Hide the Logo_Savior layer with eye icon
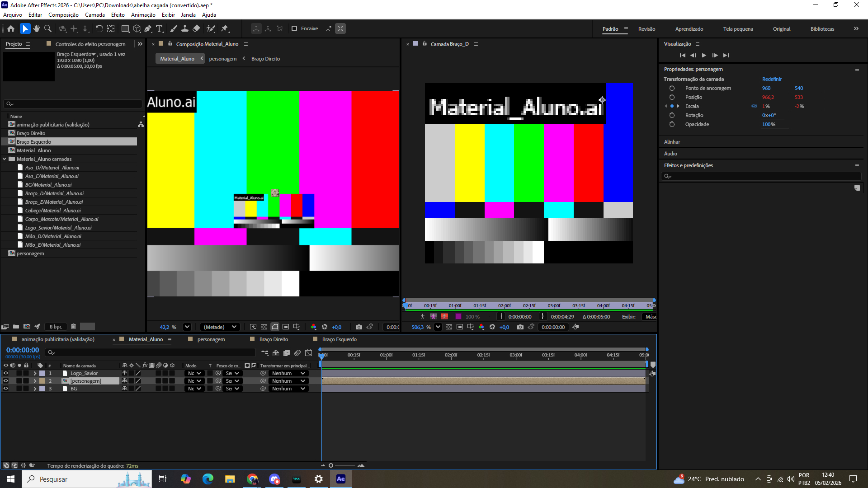 [x=6, y=373]
